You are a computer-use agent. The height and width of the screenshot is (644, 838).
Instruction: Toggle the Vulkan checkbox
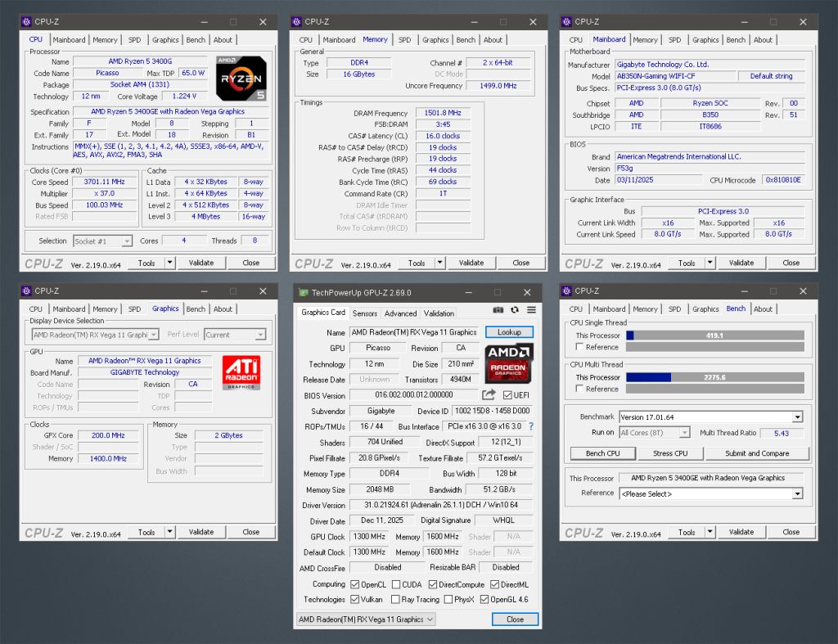pos(355,599)
